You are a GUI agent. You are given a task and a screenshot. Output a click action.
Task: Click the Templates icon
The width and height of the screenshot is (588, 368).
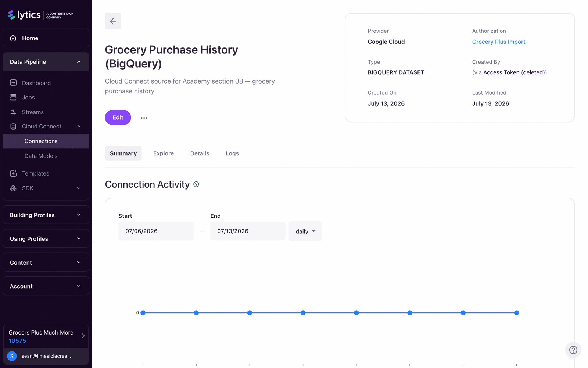13,173
